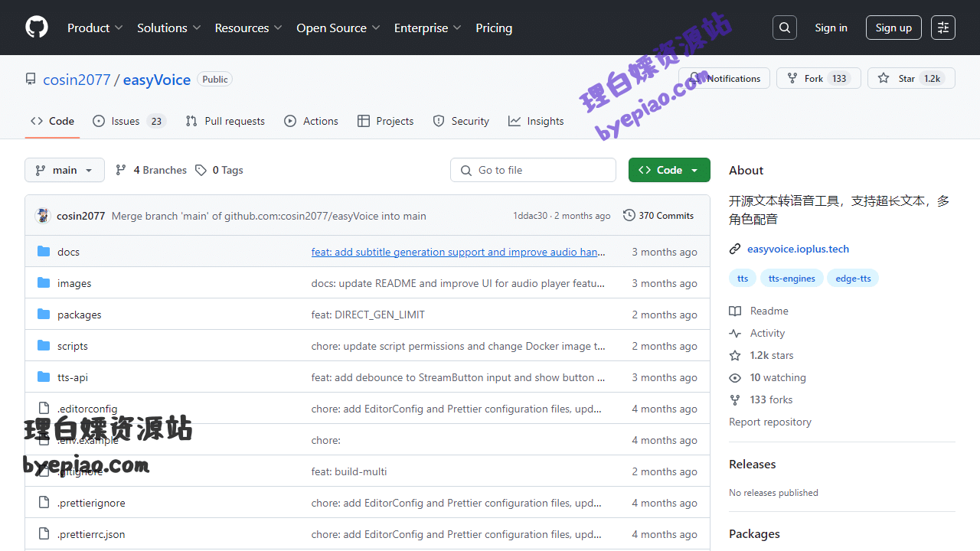Expand the Resources menu

249,28
